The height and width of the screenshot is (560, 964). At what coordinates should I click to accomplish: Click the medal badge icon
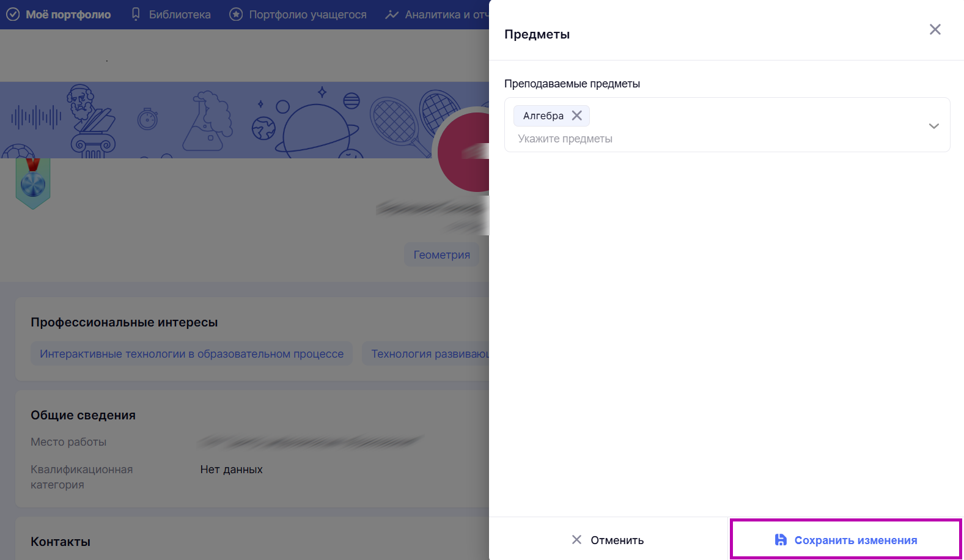point(33,183)
